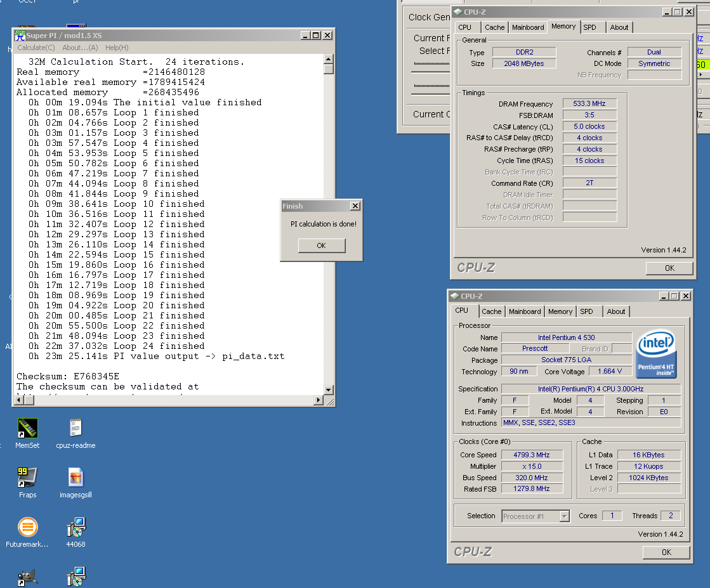
Task: Switch to CPU tab in upper CPU-Z window
Action: pyautogui.click(x=465, y=27)
